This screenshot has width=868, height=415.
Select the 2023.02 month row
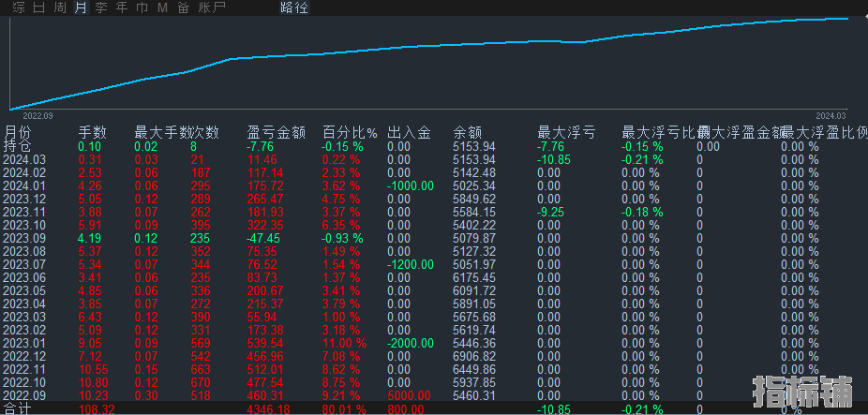[x=25, y=330]
